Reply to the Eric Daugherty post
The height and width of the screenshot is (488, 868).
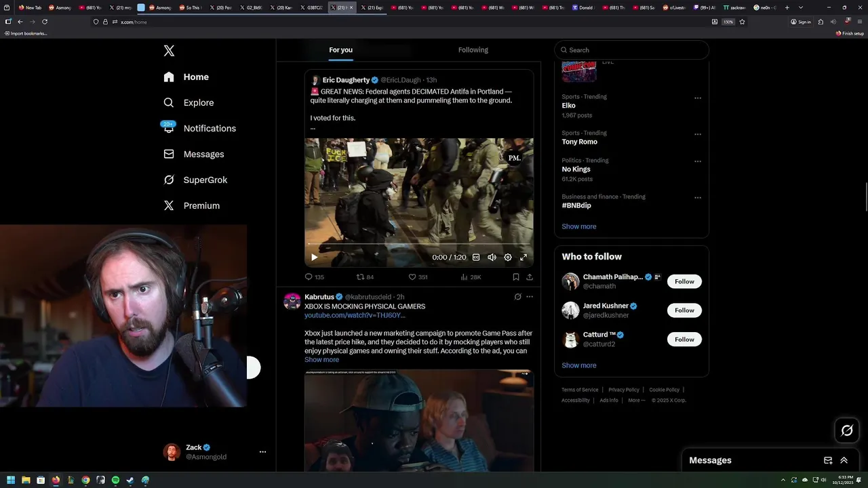pyautogui.click(x=315, y=277)
